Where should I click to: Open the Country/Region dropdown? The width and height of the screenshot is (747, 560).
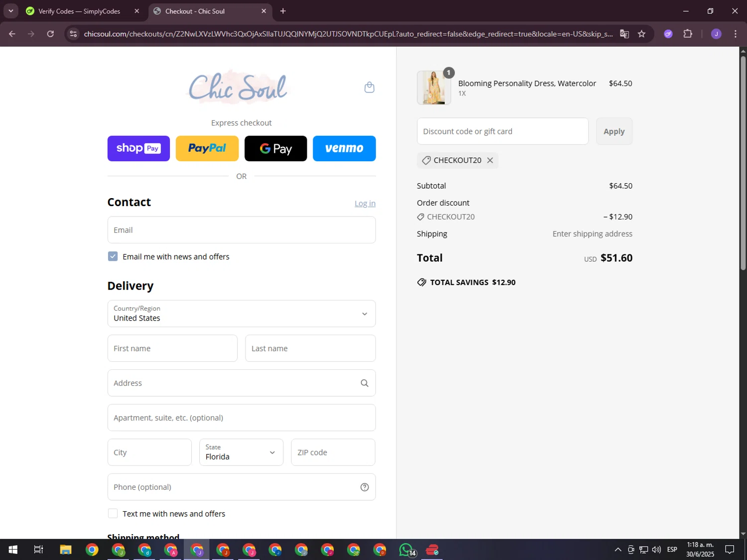pos(242,314)
